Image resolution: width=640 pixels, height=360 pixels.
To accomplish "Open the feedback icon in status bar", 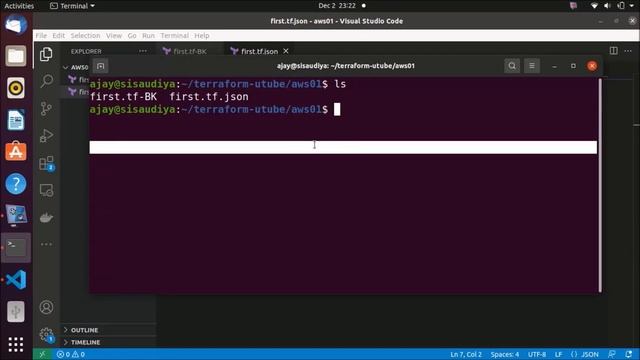I will pos(611,354).
